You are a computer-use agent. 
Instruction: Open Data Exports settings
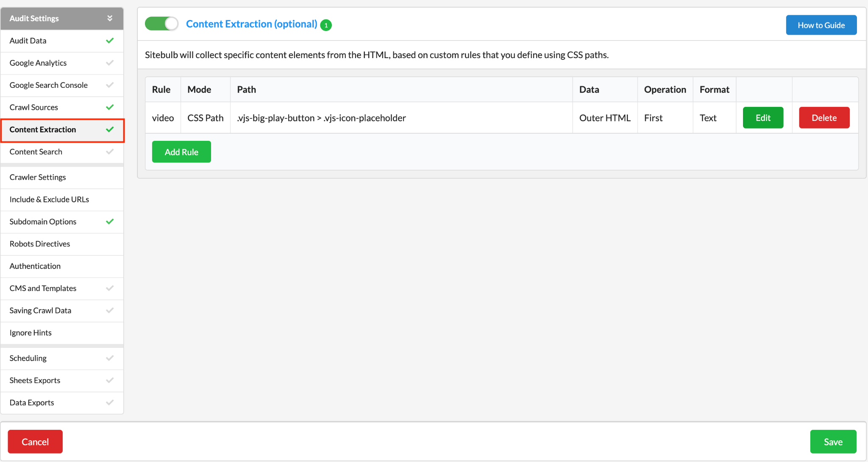coord(62,403)
